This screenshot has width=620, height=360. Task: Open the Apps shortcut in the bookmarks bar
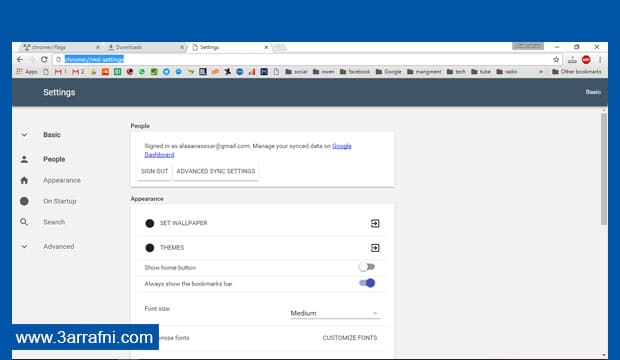point(27,72)
